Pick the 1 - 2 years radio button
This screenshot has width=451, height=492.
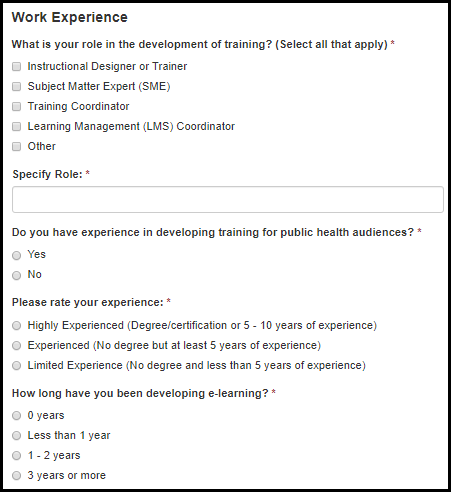[x=16, y=456]
